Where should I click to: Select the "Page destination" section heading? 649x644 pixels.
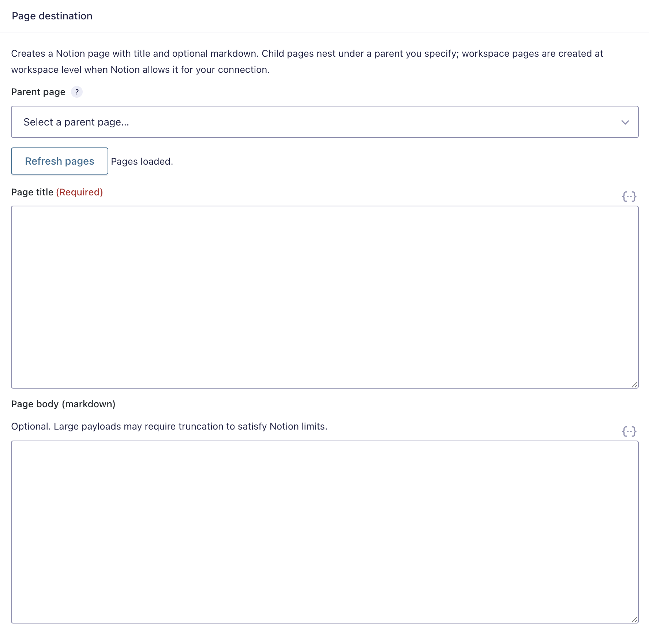coord(52,16)
